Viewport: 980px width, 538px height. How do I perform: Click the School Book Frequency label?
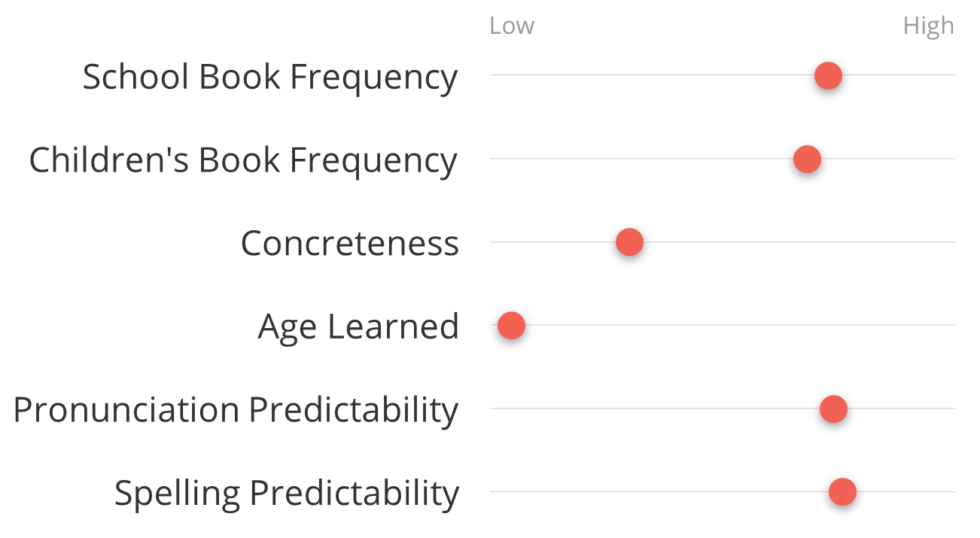270,77
